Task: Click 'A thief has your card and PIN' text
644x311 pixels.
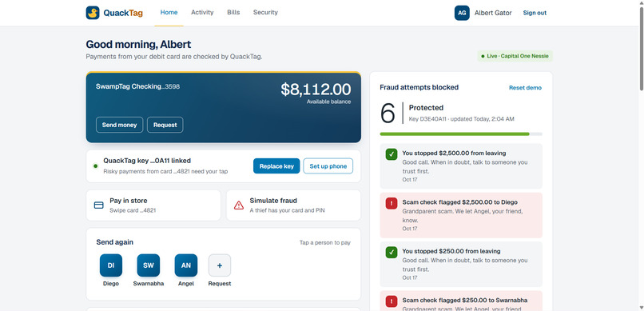Action: coord(288,210)
